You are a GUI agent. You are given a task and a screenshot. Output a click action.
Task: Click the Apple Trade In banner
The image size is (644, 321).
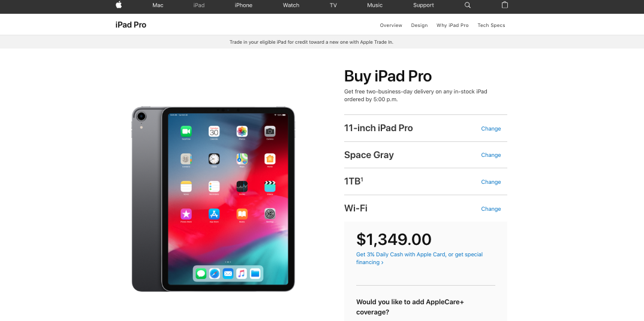[311, 42]
